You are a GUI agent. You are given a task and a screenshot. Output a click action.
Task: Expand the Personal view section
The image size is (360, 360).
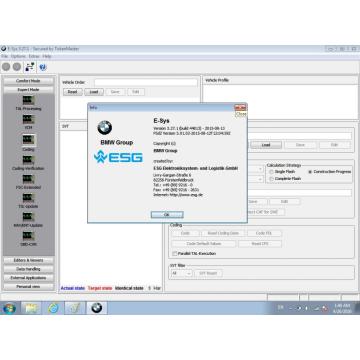click(28, 287)
